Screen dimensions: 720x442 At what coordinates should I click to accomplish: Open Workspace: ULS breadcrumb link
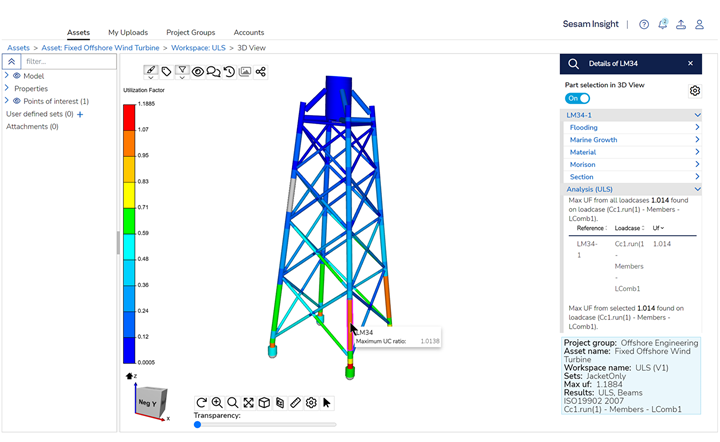(x=198, y=48)
